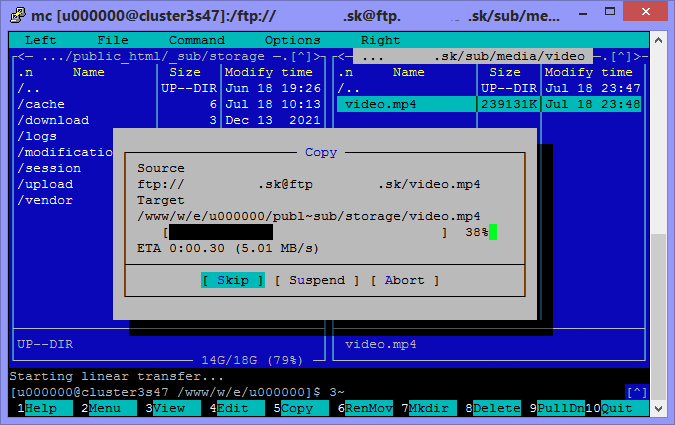Image resolution: width=675 pixels, height=425 pixels.
Task: Open the Left panel menu
Action: coord(40,40)
